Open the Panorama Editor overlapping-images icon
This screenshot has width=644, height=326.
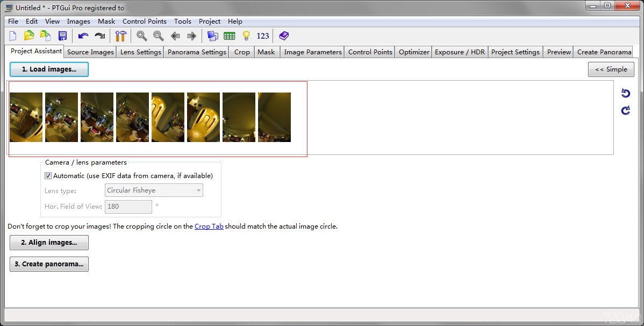[213, 36]
